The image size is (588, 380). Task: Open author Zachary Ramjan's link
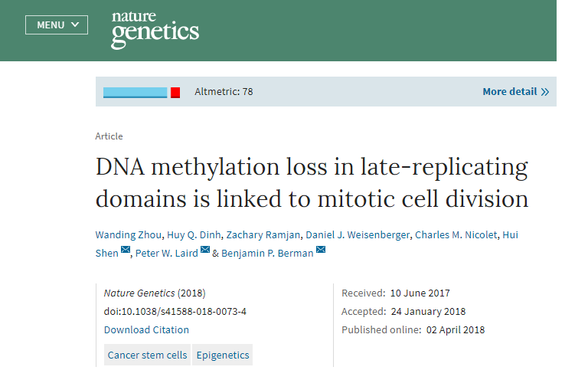click(263, 235)
